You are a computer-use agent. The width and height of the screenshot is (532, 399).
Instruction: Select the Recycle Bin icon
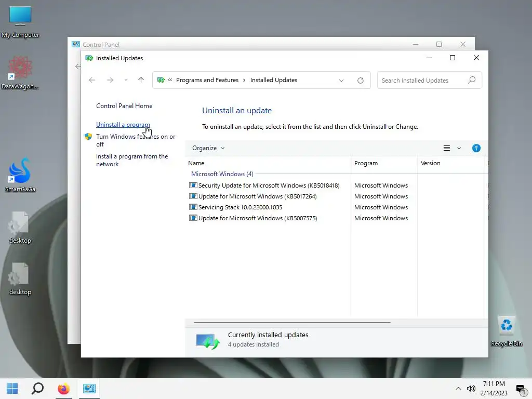(506, 331)
